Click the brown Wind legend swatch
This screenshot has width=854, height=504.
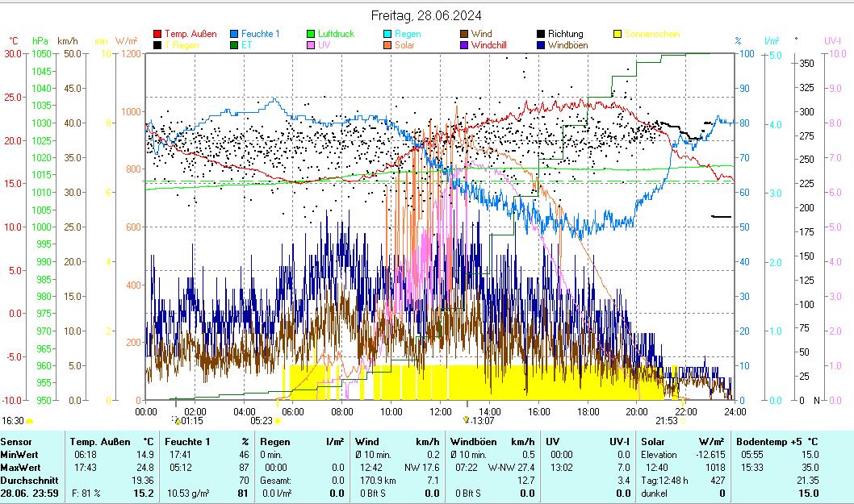(x=464, y=34)
